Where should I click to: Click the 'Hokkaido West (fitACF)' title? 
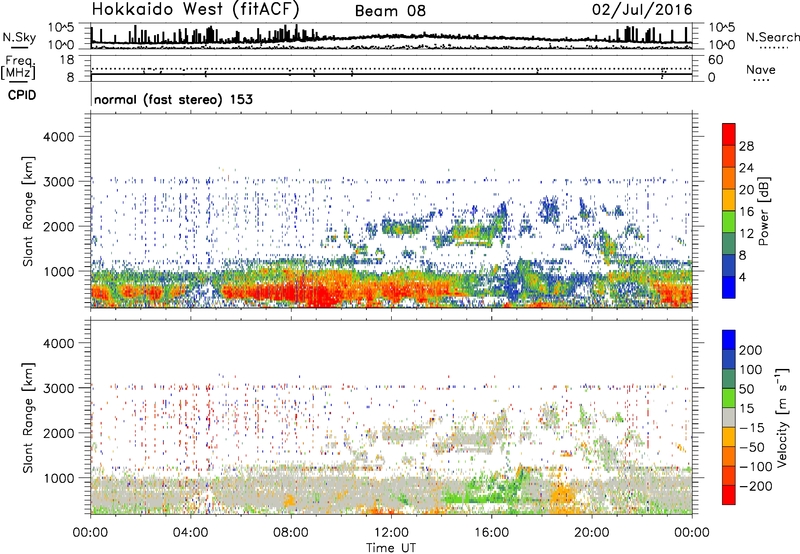[x=195, y=9]
